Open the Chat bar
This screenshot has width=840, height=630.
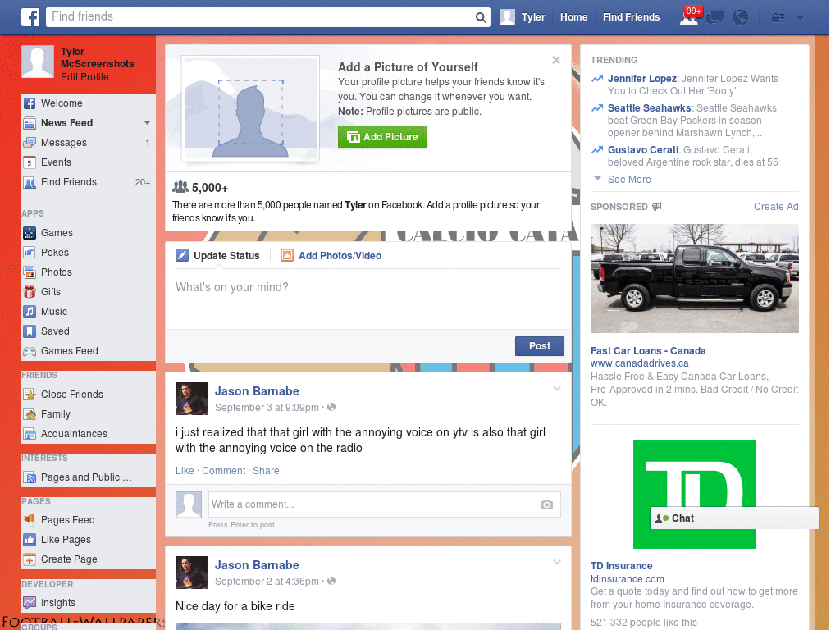click(734, 518)
